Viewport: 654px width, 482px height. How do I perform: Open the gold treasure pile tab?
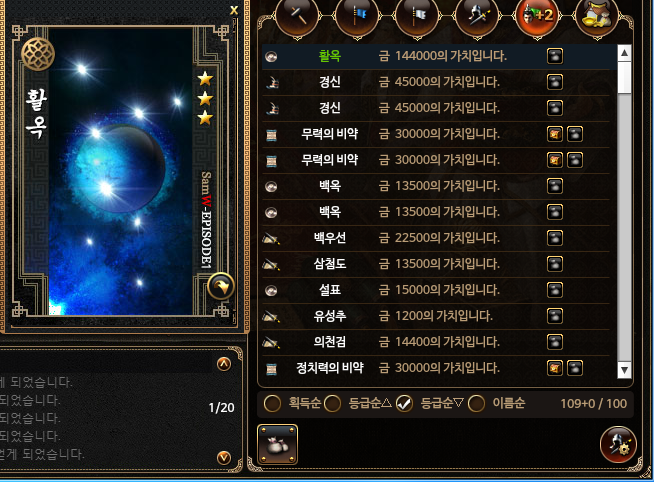pos(597,17)
